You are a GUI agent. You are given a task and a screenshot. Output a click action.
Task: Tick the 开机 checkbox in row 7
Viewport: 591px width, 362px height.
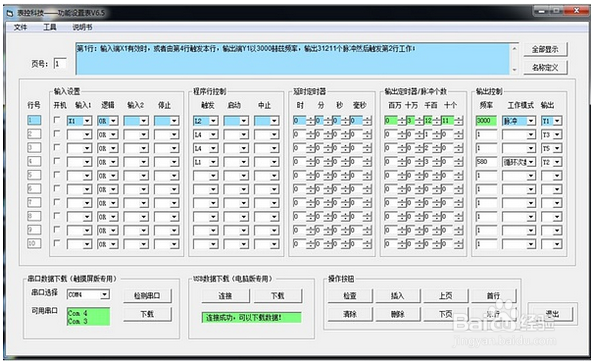(x=57, y=202)
